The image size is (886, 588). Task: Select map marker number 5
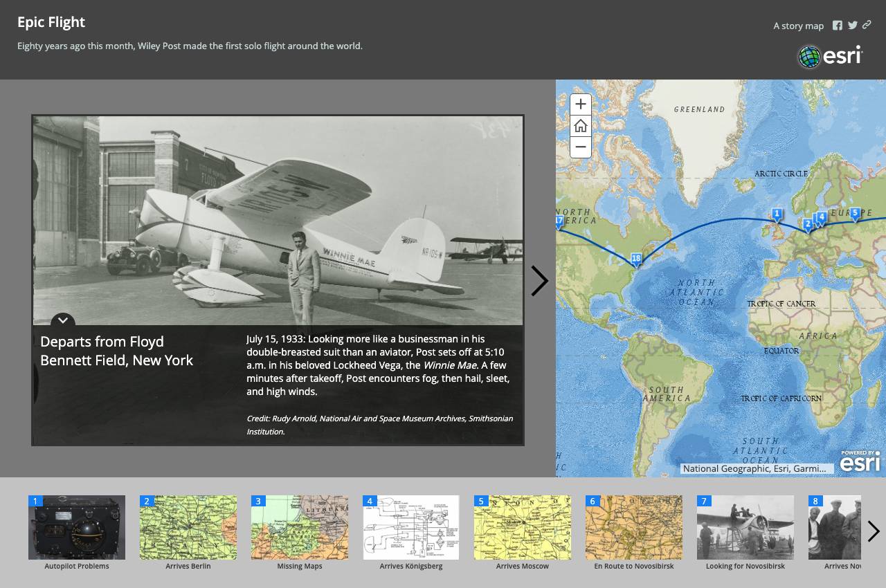click(x=855, y=214)
